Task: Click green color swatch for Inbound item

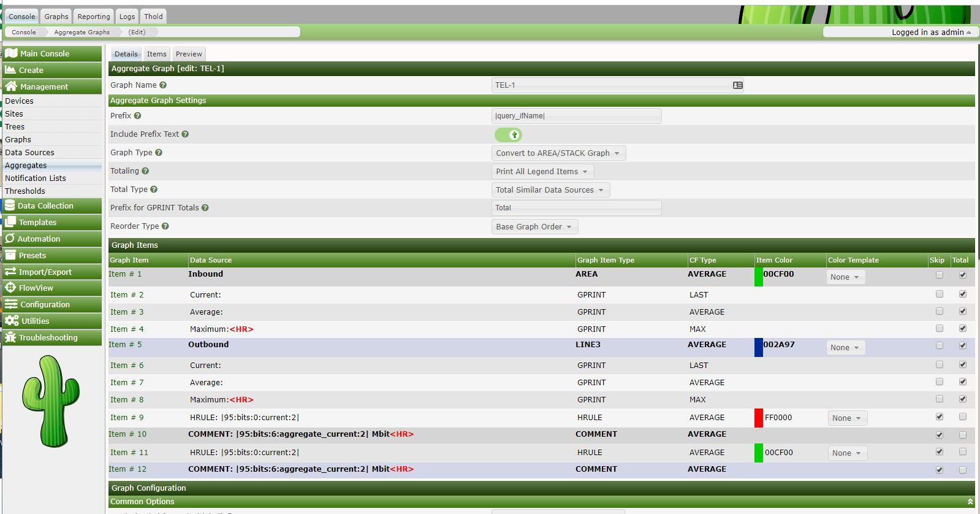Action: [759, 277]
